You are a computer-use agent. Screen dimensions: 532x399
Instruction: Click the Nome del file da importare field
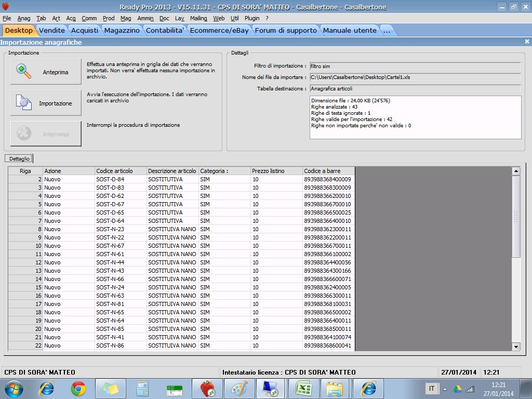(415, 77)
